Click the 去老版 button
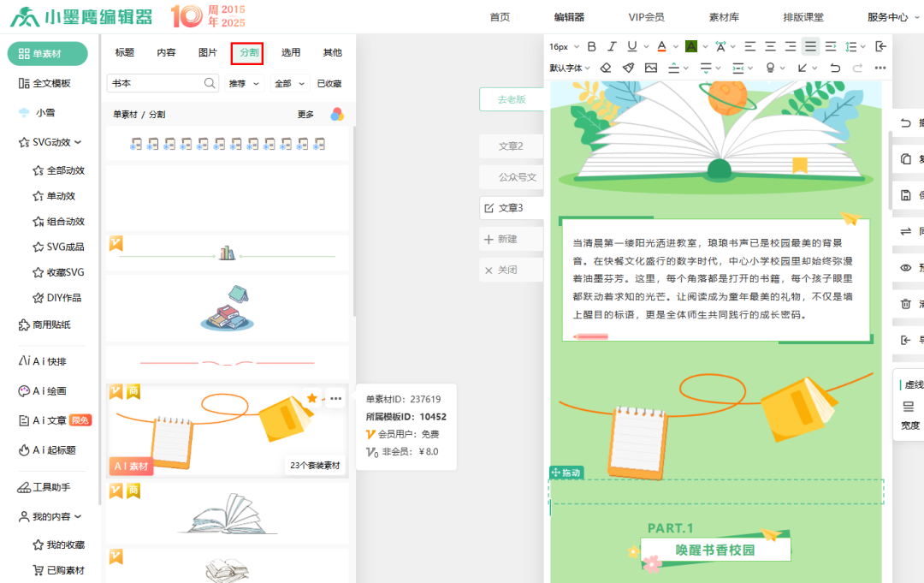Screen dimensions: 924x583 click(x=511, y=99)
